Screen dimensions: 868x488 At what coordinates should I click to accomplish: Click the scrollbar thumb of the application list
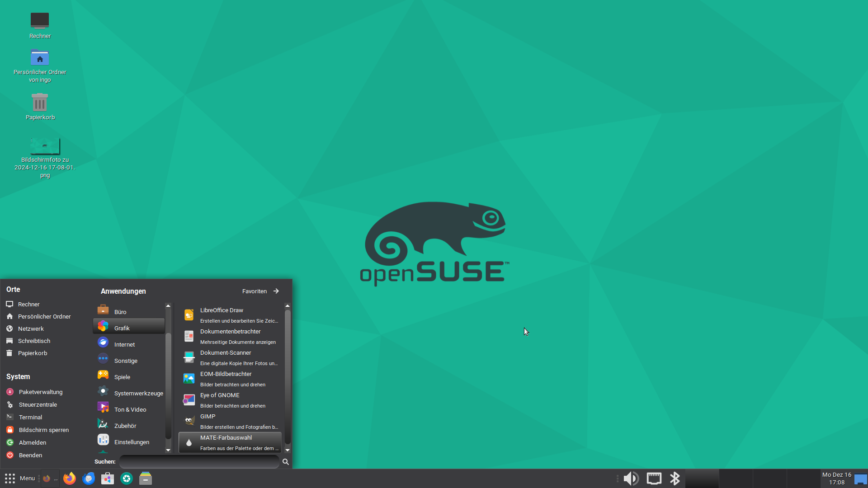tap(288, 377)
